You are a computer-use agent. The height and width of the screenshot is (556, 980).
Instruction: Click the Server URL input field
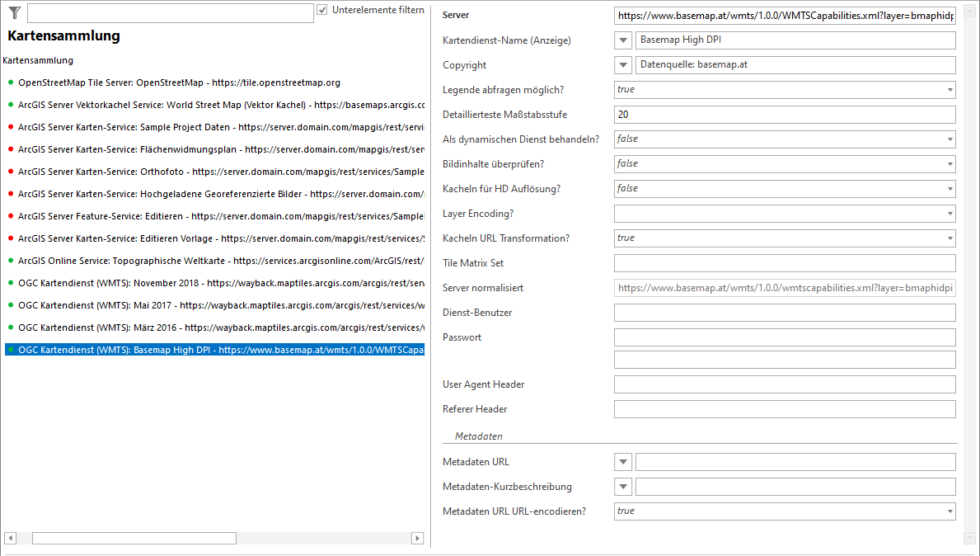click(784, 16)
